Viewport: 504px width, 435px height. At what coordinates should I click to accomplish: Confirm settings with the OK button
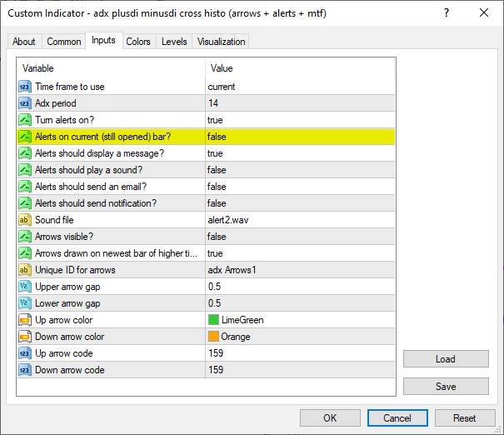[x=330, y=418]
